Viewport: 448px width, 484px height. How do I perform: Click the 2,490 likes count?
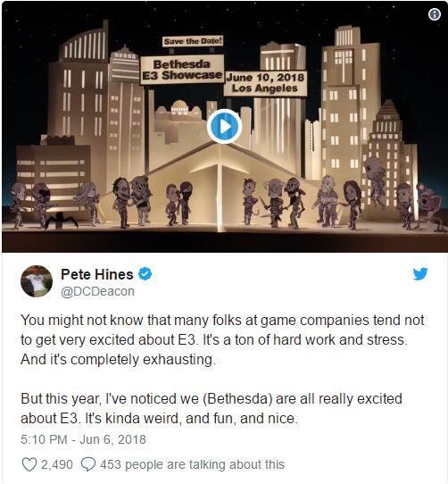(x=57, y=464)
